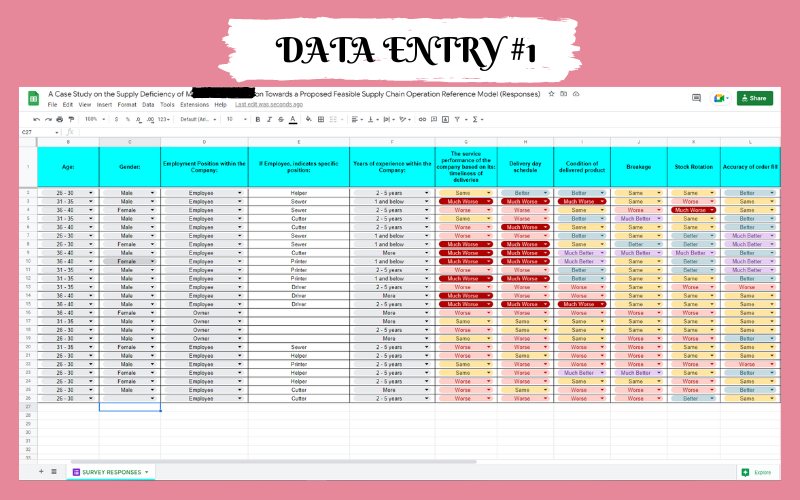
Task: Click the insert chart icon
Action: pyautogui.click(x=445, y=119)
